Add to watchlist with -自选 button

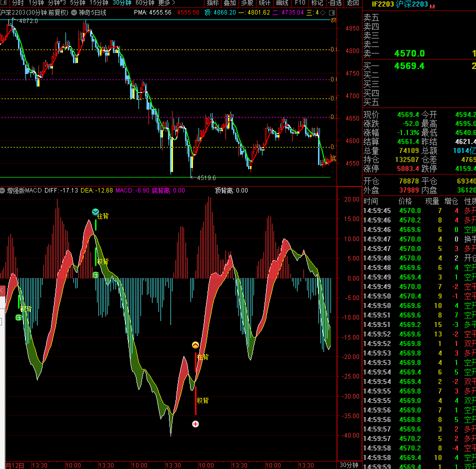click(334, 3)
